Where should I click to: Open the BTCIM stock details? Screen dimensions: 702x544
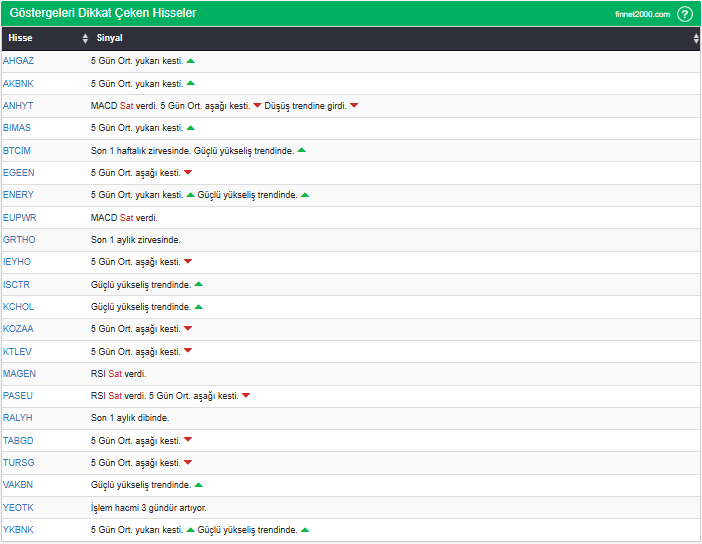[17, 150]
